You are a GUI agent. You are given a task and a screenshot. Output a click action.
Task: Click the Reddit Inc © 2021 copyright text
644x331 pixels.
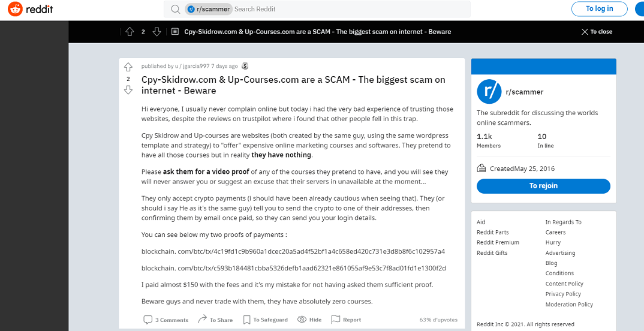pyautogui.click(x=525, y=324)
